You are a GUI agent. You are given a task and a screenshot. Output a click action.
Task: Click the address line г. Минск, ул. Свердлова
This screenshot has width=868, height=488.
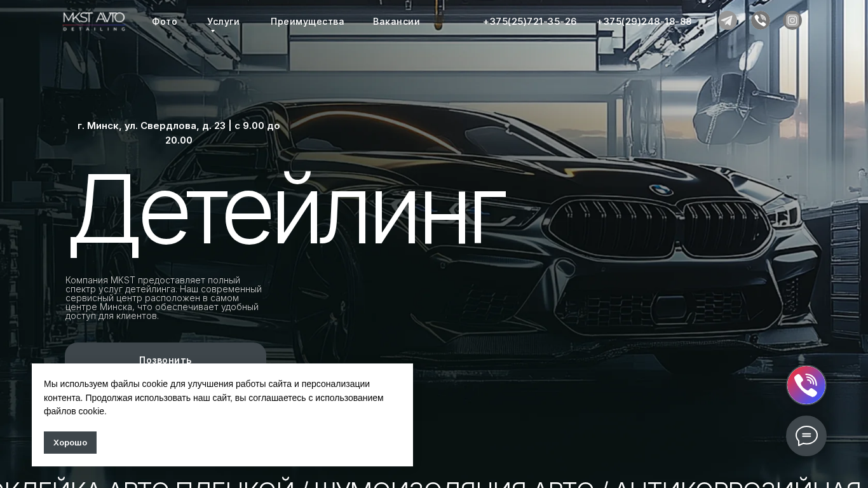(x=179, y=133)
